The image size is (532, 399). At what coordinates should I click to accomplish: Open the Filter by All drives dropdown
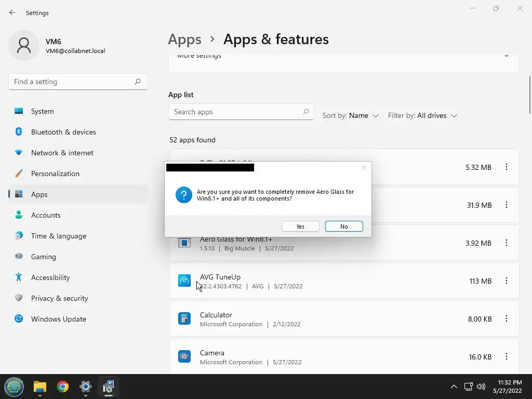point(422,116)
